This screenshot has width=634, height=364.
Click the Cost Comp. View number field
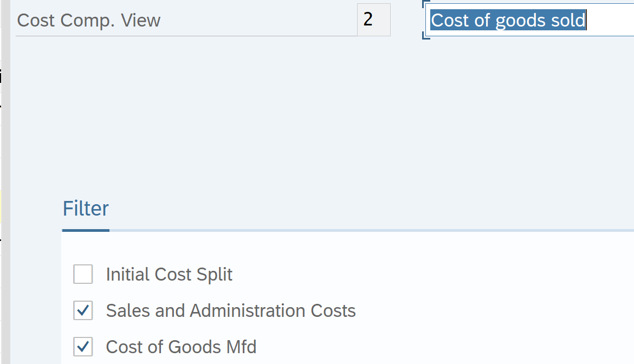coord(373,20)
